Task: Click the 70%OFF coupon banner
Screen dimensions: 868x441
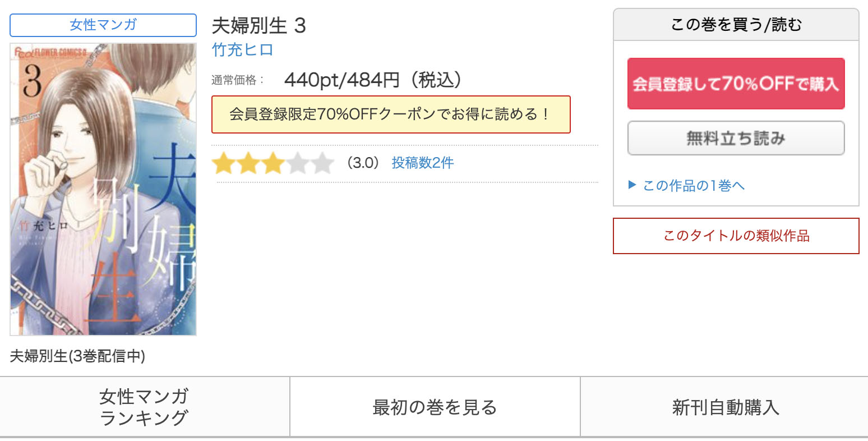Action: coord(391,114)
